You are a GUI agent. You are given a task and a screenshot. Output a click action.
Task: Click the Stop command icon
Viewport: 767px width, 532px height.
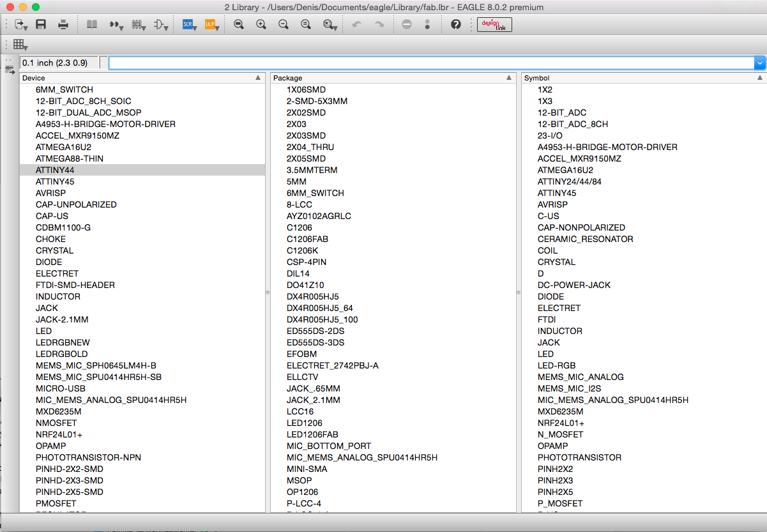pos(407,25)
